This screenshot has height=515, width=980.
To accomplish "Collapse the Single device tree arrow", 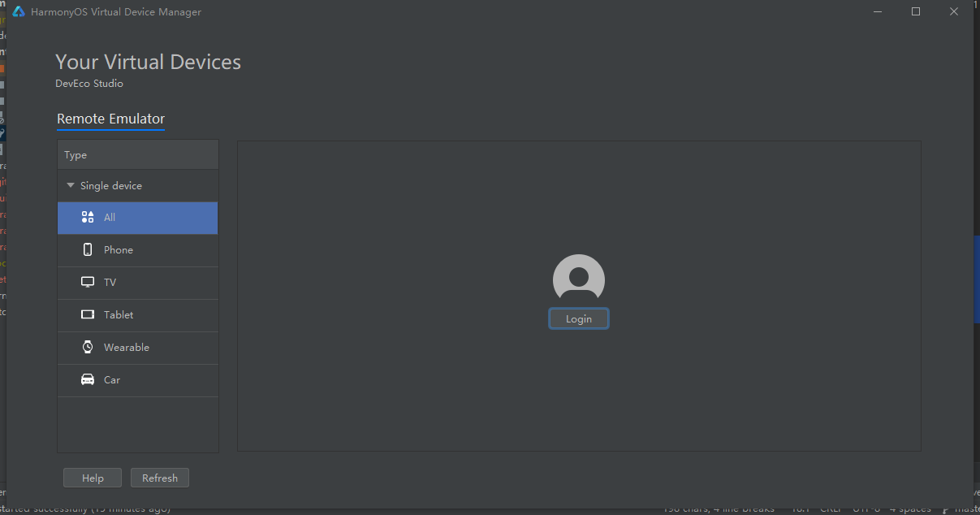I will [71, 185].
